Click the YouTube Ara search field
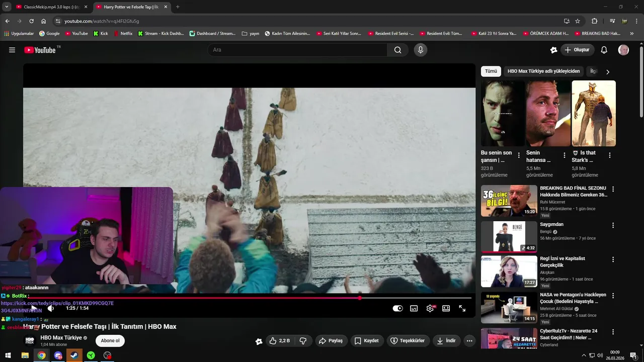Image resolution: width=644 pixels, height=362 pixels. (297, 50)
